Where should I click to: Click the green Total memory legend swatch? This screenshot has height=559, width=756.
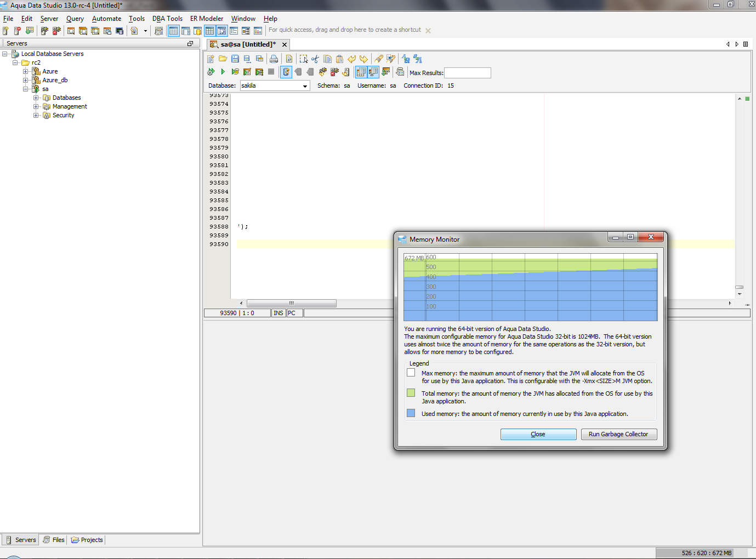pyautogui.click(x=411, y=393)
